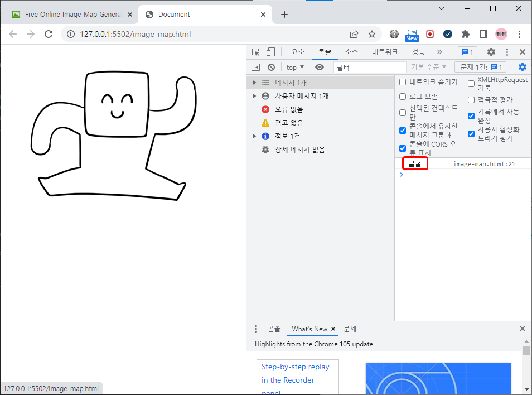Switch to 문제 tab in drawer
The image size is (532, 395).
pos(350,329)
